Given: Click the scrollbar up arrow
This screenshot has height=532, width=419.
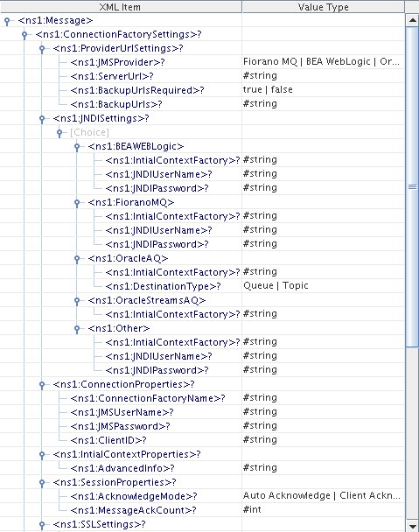Looking at the screenshot, I should [413, 20].
